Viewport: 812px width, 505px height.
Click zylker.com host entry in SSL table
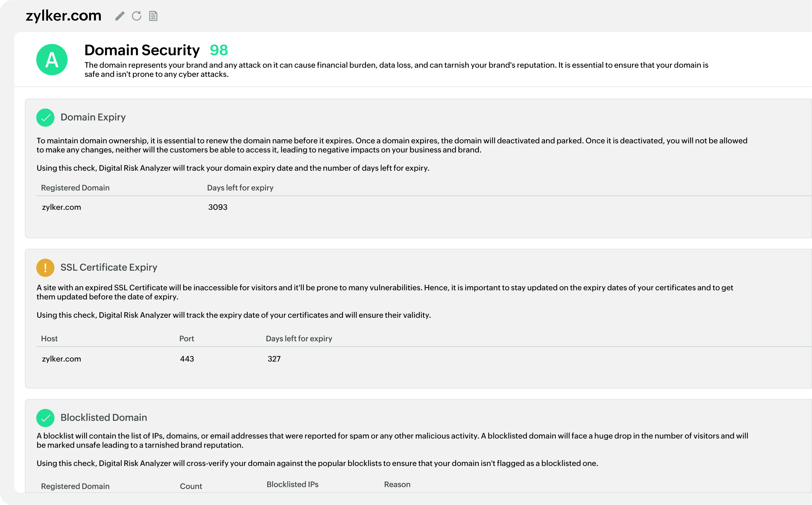[x=62, y=359]
